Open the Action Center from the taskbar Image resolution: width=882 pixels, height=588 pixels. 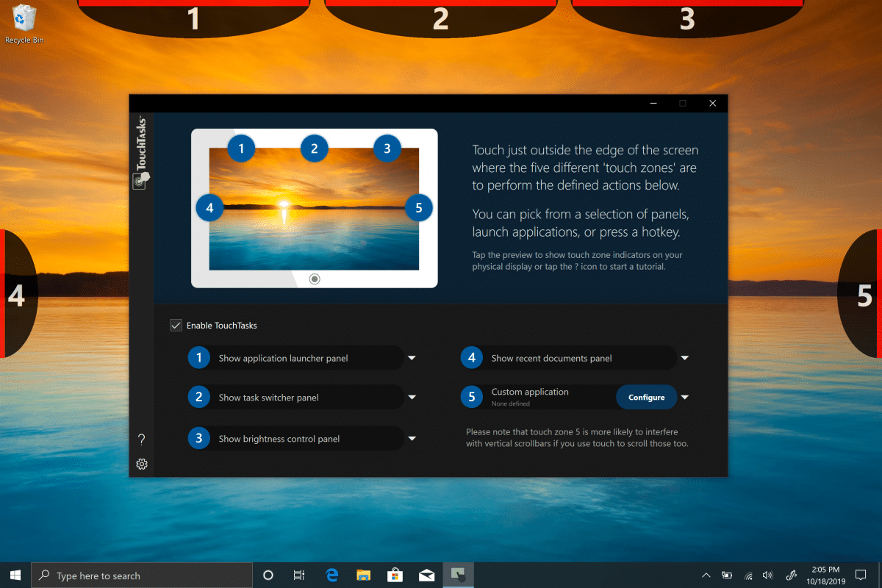[861, 575]
